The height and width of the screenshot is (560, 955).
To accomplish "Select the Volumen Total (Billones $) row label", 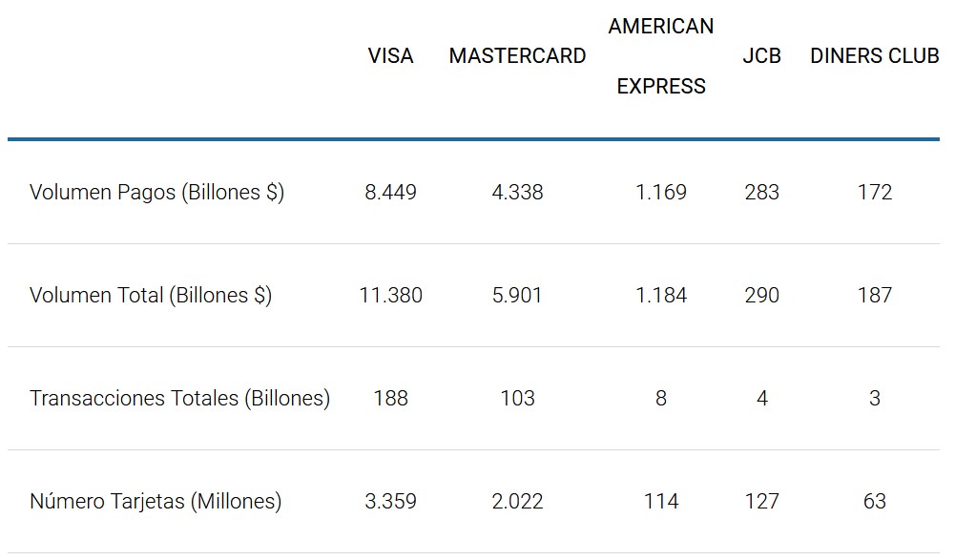I will [151, 296].
